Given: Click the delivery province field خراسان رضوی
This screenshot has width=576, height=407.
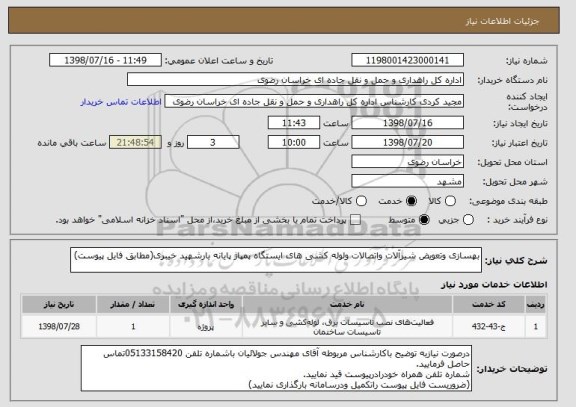Looking at the screenshot, I should click(x=407, y=162).
